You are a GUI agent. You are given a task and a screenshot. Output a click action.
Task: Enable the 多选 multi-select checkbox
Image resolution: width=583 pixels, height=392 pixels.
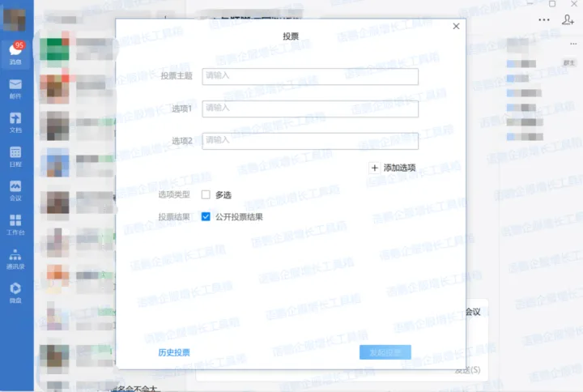click(x=206, y=194)
